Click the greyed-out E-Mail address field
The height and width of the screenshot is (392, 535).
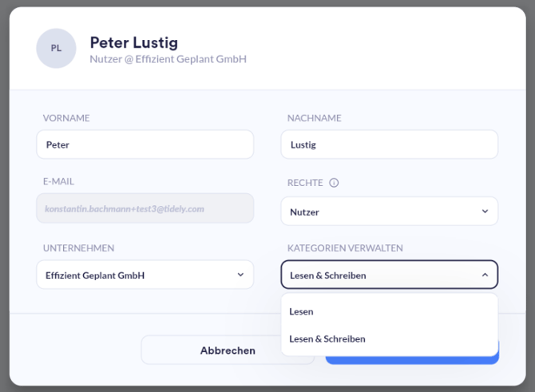click(145, 208)
